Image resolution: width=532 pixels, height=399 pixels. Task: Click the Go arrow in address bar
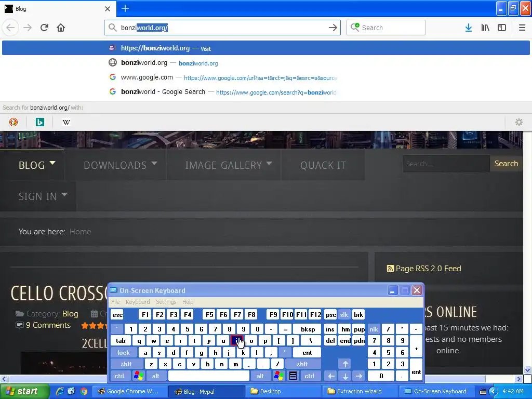click(x=333, y=28)
